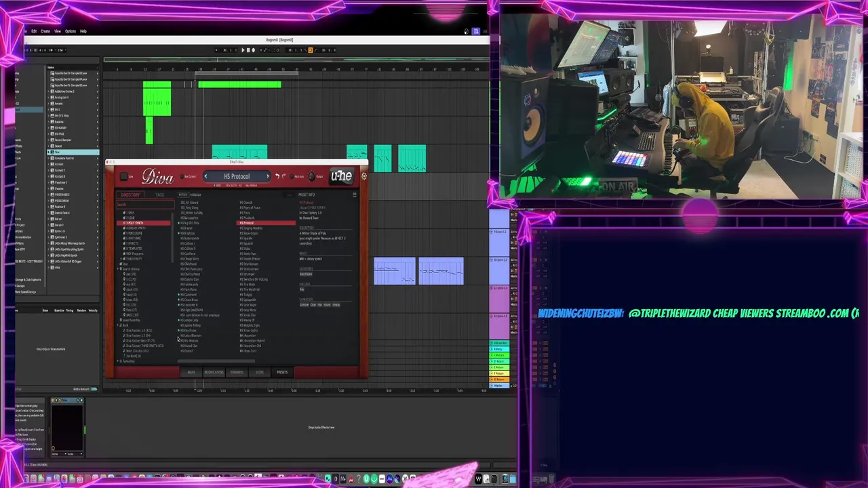The height and width of the screenshot is (488, 868).
Task: Select the 8 TEMPLATES folder in Diva
Action: coord(134,249)
